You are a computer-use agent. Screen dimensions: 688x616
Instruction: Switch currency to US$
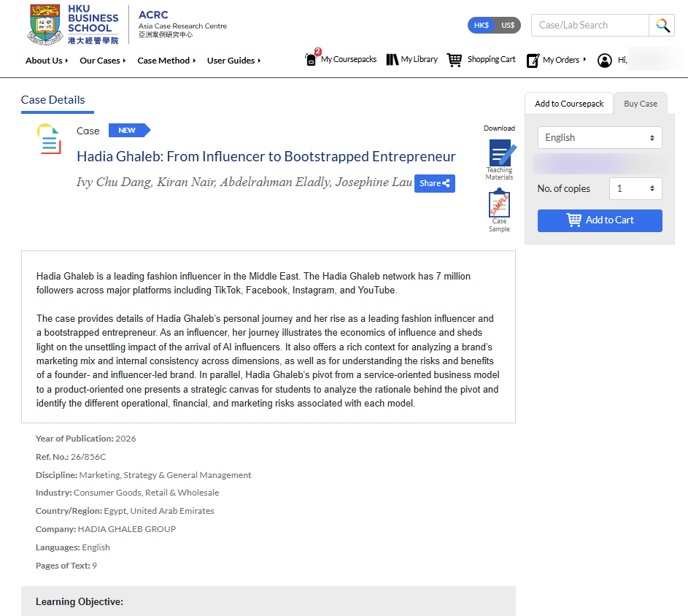point(508,26)
